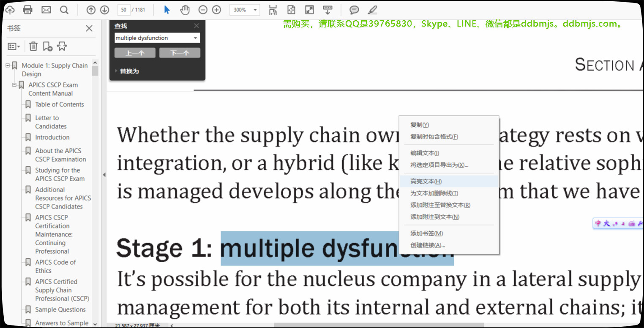Click the document horizontal scrollbar thumb
This screenshot has height=328, width=644.
click(379, 325)
